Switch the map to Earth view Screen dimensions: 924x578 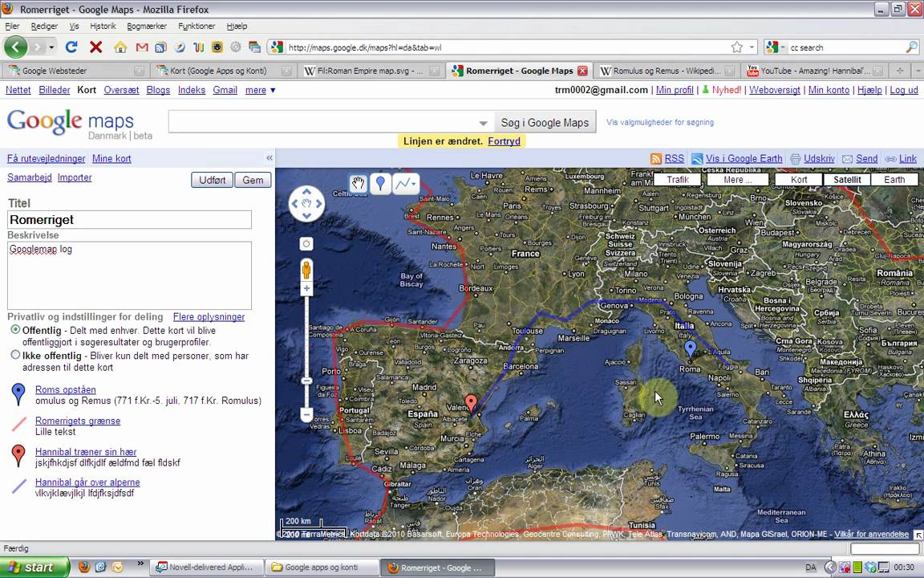[894, 179]
